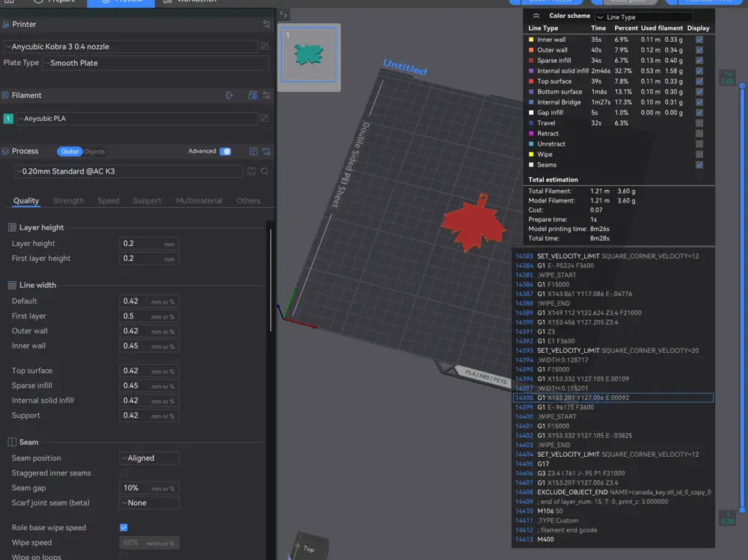Edit the Anycubic Kobra 3 printer preset

(264, 46)
